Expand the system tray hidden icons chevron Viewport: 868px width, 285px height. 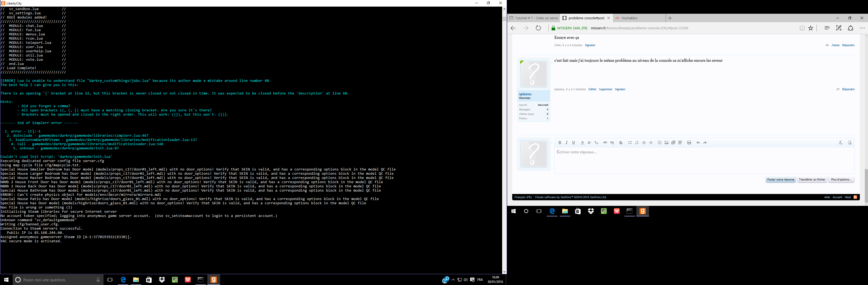tap(453, 280)
